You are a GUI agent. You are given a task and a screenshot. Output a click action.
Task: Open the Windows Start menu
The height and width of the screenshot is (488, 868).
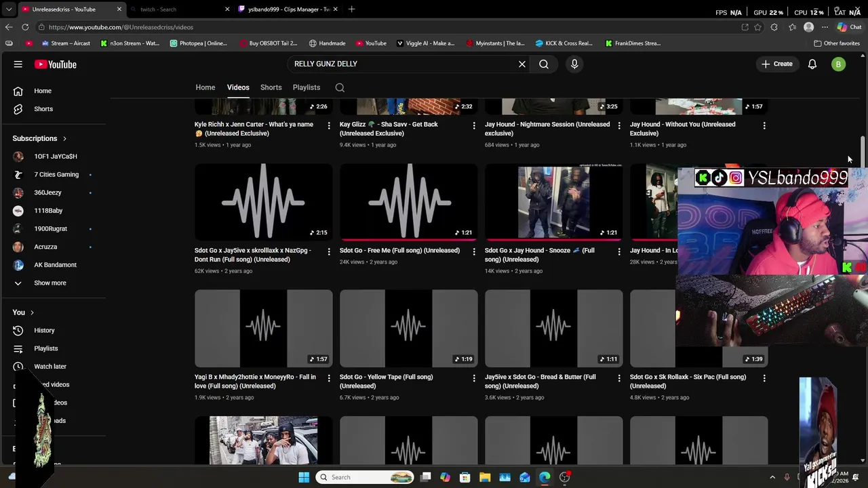pos(304,477)
